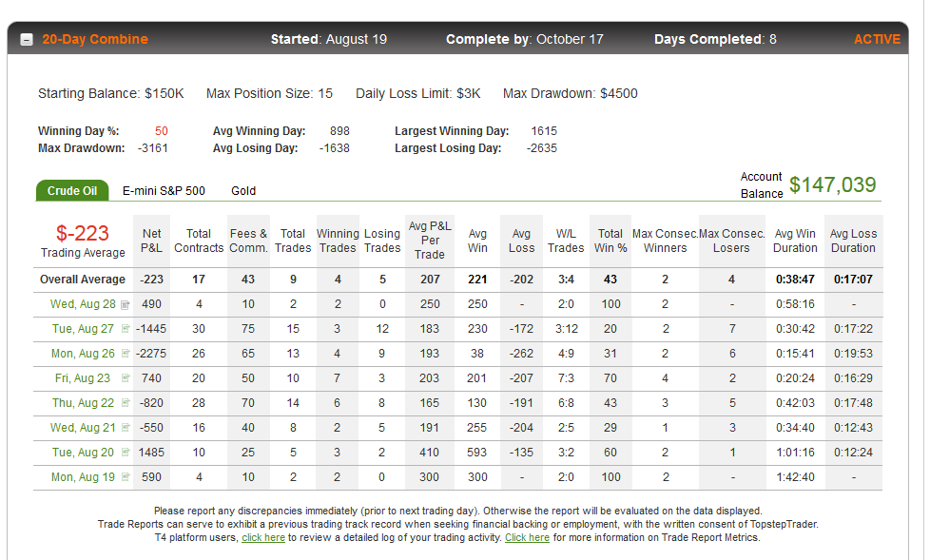Image resolution: width=930 pixels, height=560 pixels.
Task: Open the Wed, Aug 28 date link
Action: (83, 304)
